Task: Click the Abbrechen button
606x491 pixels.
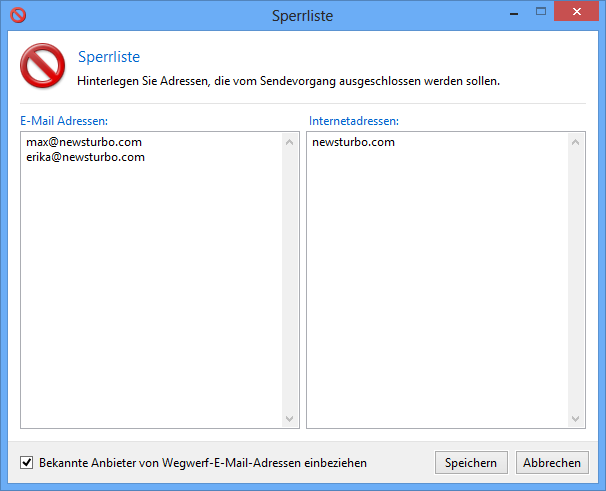Action: [552, 462]
